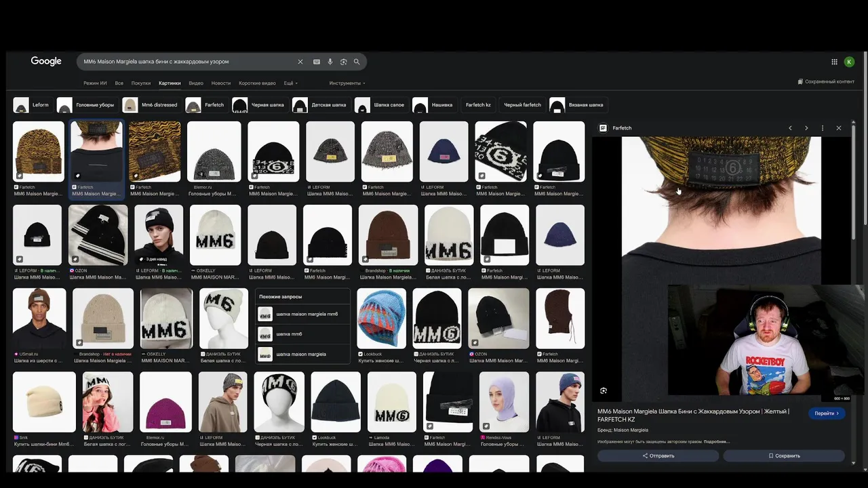The height and width of the screenshot is (488, 868).
Task: Open the Lamoda white MM6 beanie thumbnail
Action: point(392,402)
